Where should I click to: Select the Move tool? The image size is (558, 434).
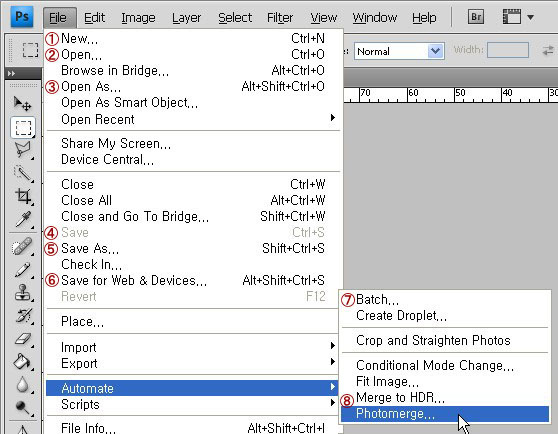pyautogui.click(x=22, y=104)
